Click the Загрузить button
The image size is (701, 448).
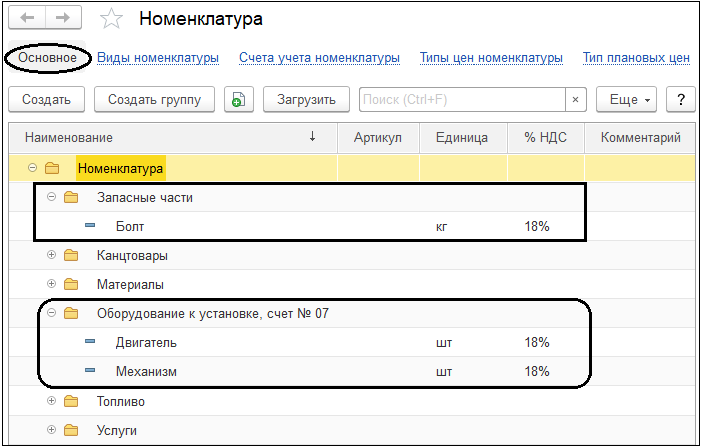(x=306, y=99)
